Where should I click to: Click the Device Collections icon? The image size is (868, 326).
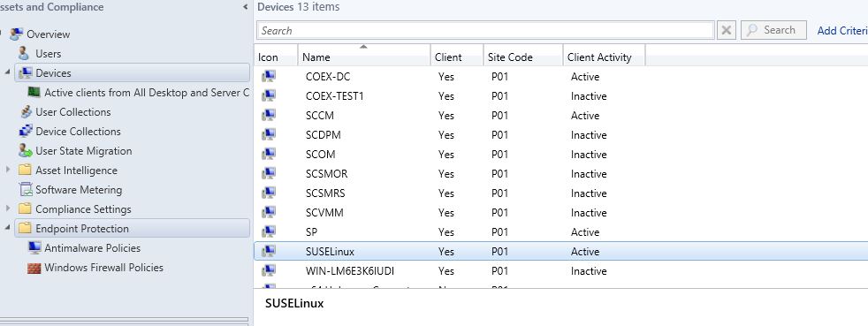26,131
